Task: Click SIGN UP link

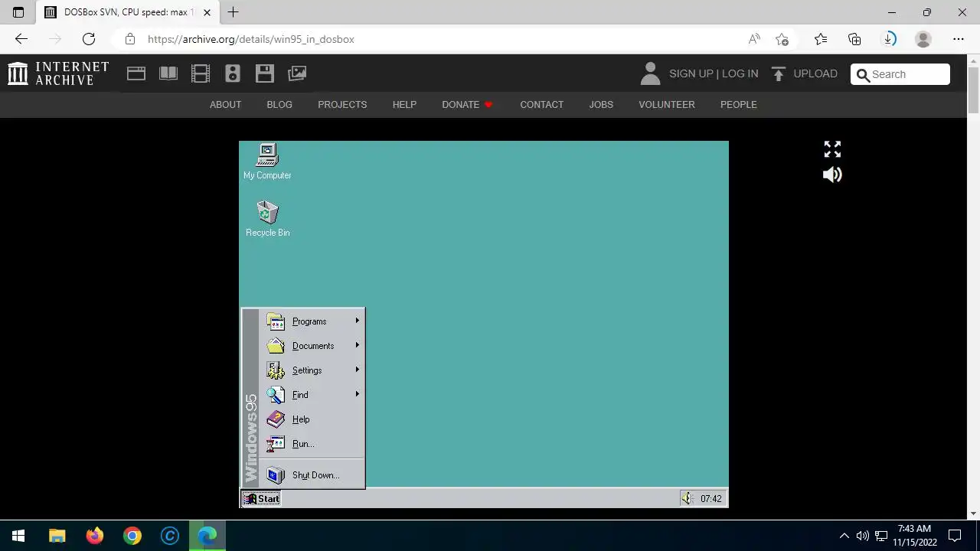Action: [691, 74]
